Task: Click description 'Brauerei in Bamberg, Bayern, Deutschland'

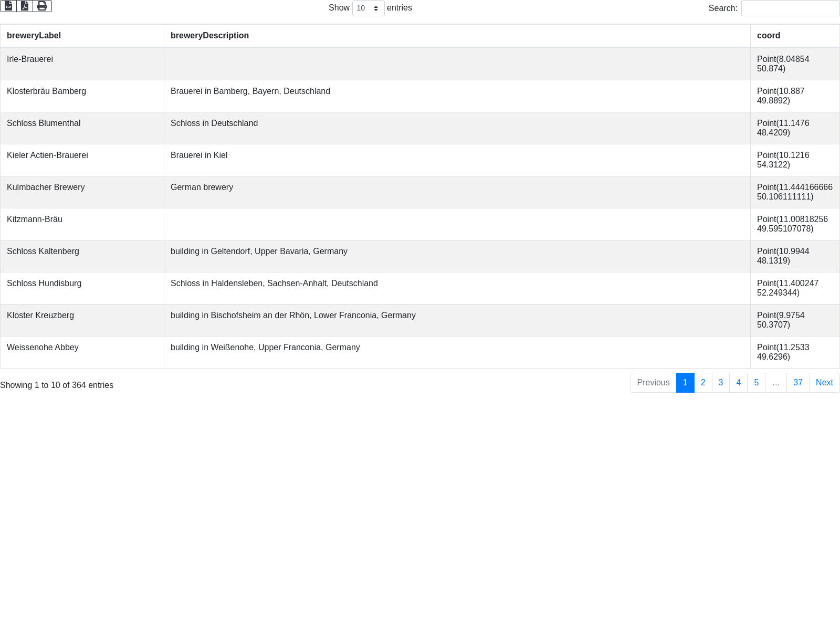Action: [x=250, y=91]
